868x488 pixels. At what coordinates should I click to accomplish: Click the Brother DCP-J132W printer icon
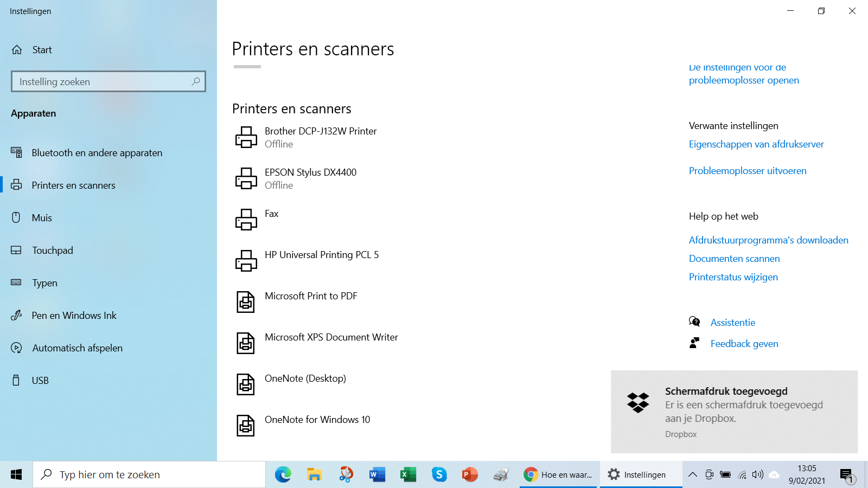coord(246,137)
